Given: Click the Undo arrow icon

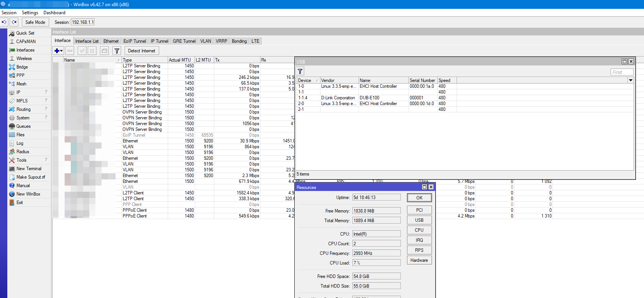Looking at the screenshot, I should (x=4, y=22).
